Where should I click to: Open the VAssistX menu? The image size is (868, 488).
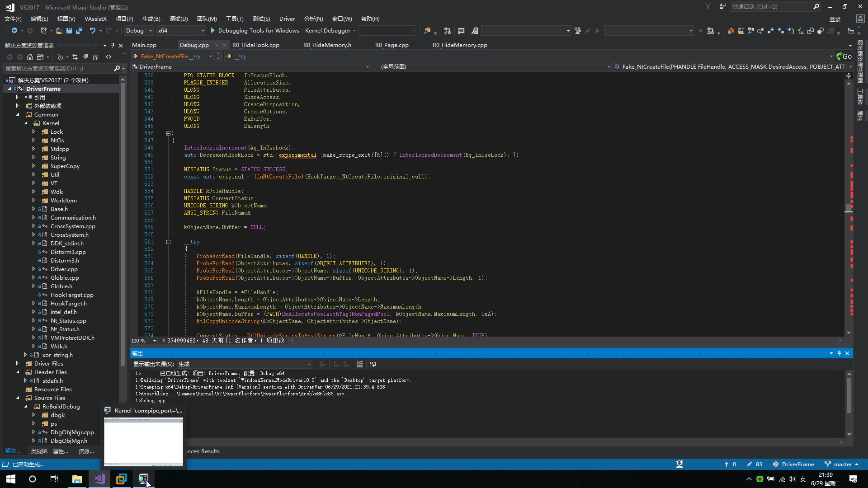point(95,19)
